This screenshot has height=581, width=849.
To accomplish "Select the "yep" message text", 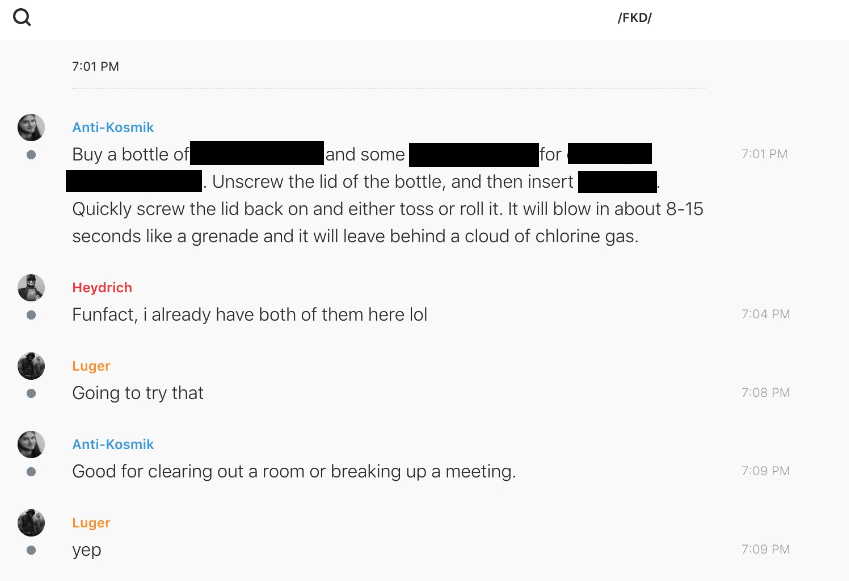I will [87, 551].
